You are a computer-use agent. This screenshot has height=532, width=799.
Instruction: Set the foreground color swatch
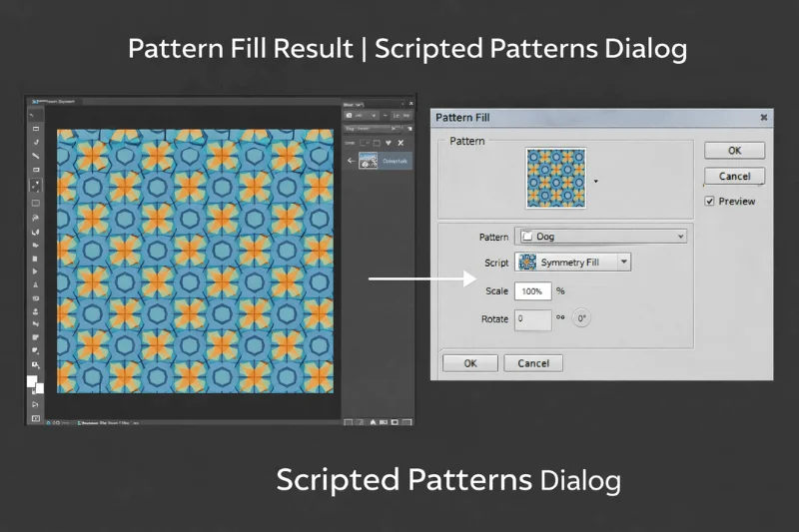click(32, 381)
